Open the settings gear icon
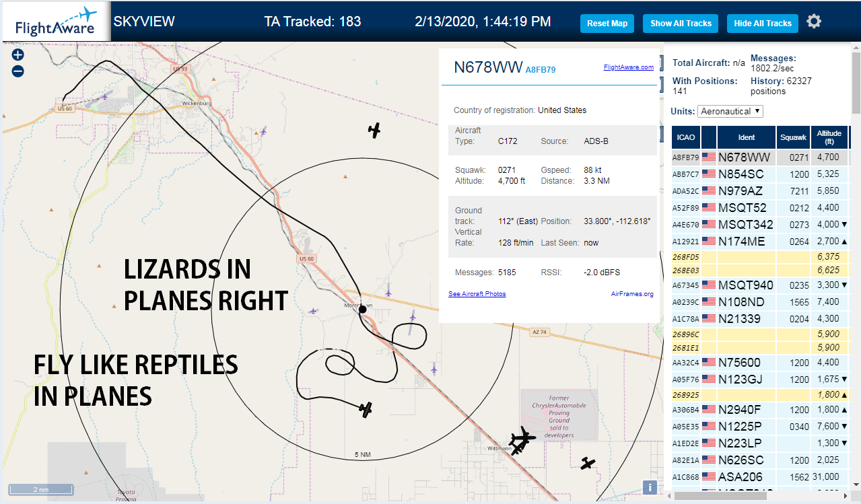The width and height of the screenshot is (861, 504). [x=814, y=22]
